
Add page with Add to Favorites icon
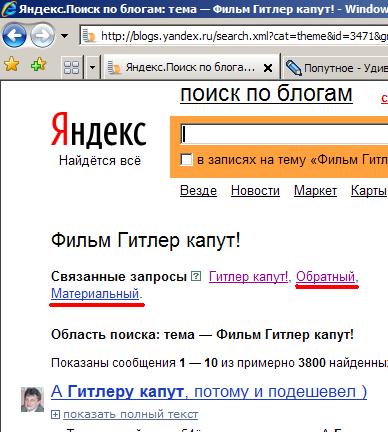(x=39, y=64)
